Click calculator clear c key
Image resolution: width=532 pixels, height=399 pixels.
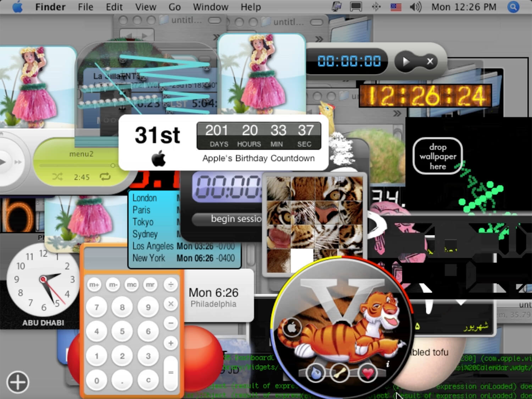tap(148, 380)
